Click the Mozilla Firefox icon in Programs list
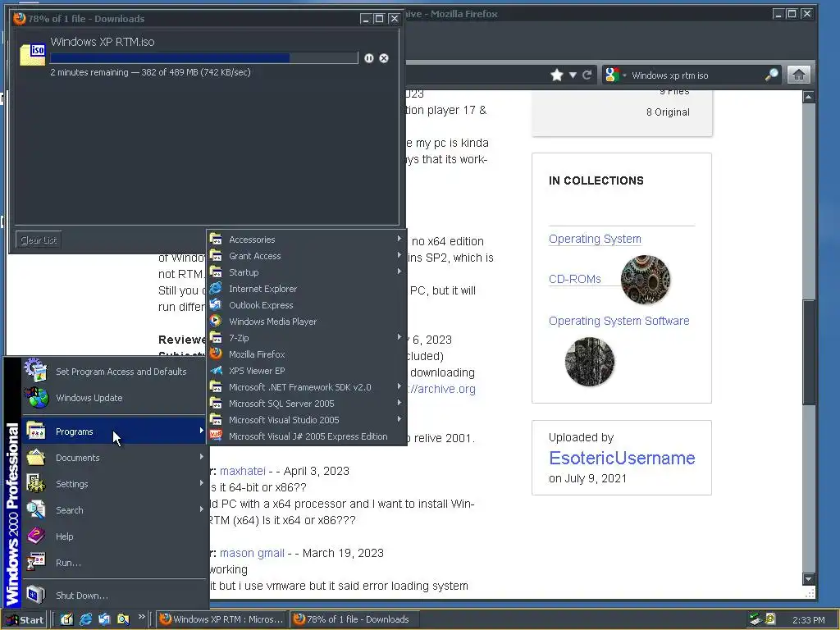 pyautogui.click(x=216, y=354)
